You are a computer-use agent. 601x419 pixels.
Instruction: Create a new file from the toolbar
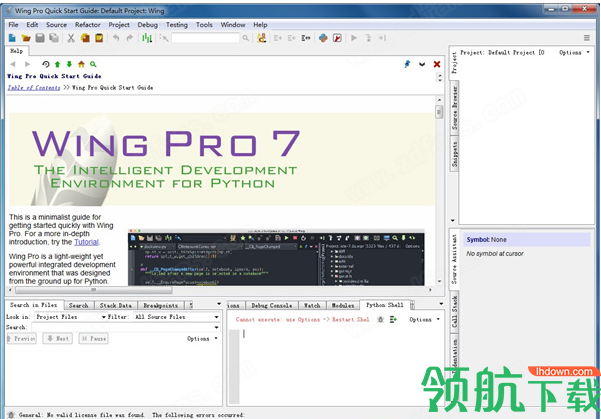pos(12,38)
